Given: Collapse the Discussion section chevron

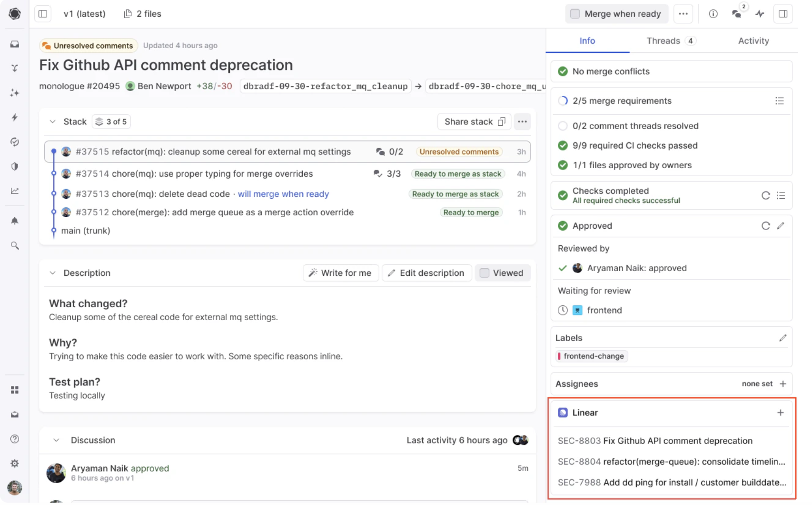Looking at the screenshot, I should tap(56, 440).
